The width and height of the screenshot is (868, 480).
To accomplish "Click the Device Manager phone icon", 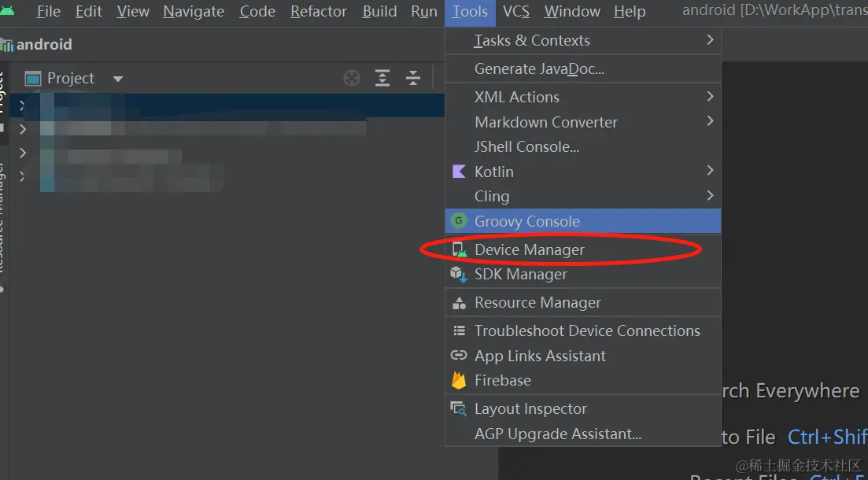I will click(460, 249).
